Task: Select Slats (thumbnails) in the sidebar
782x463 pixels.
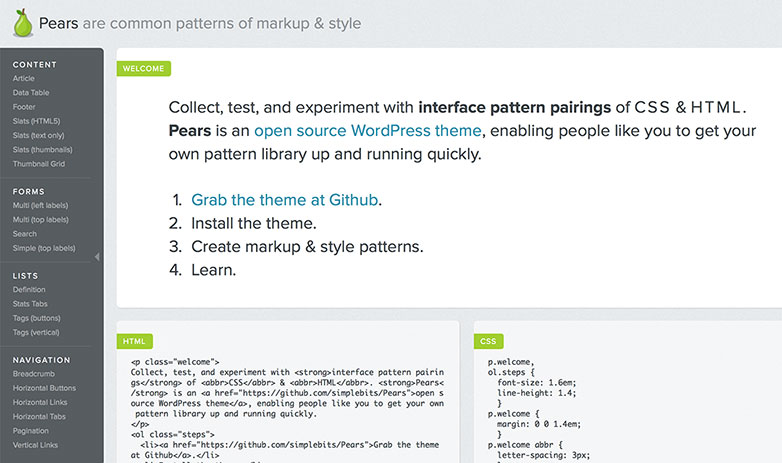Action: coord(42,150)
